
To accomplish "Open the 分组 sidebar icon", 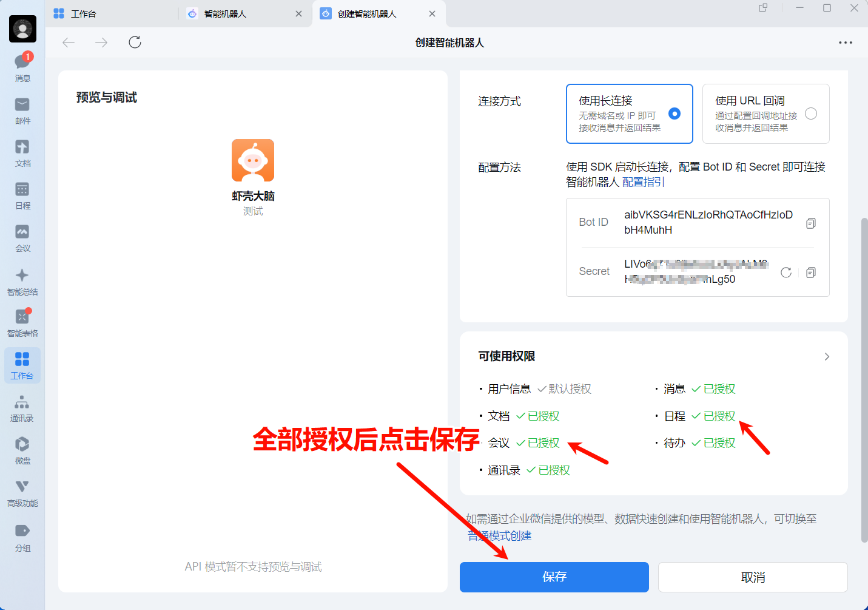I will point(22,538).
